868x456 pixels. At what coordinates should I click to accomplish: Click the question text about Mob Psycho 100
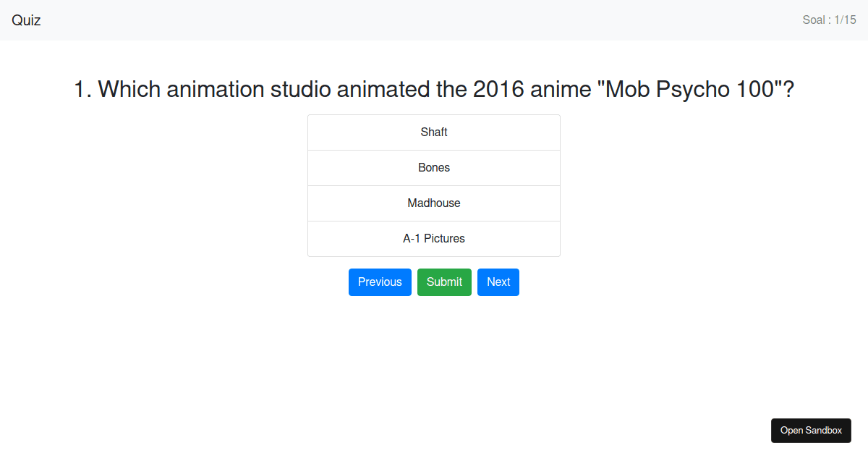click(x=434, y=89)
